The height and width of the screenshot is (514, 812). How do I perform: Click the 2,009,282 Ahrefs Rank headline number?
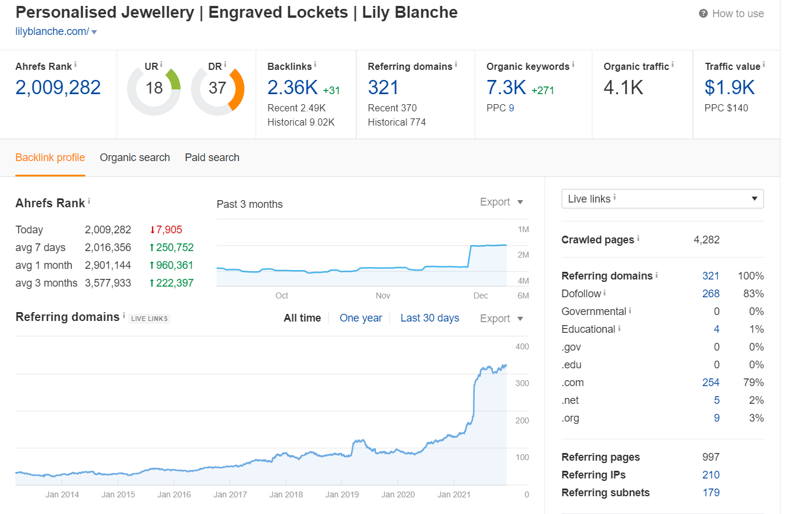(58, 88)
